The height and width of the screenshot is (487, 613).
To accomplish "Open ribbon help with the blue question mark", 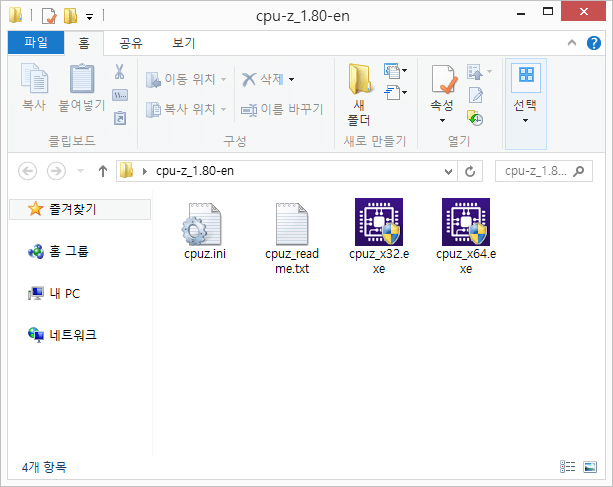I will [597, 43].
